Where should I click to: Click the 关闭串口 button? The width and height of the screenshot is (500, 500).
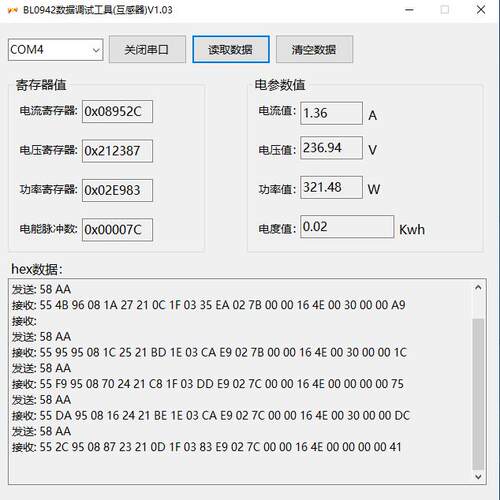147,50
